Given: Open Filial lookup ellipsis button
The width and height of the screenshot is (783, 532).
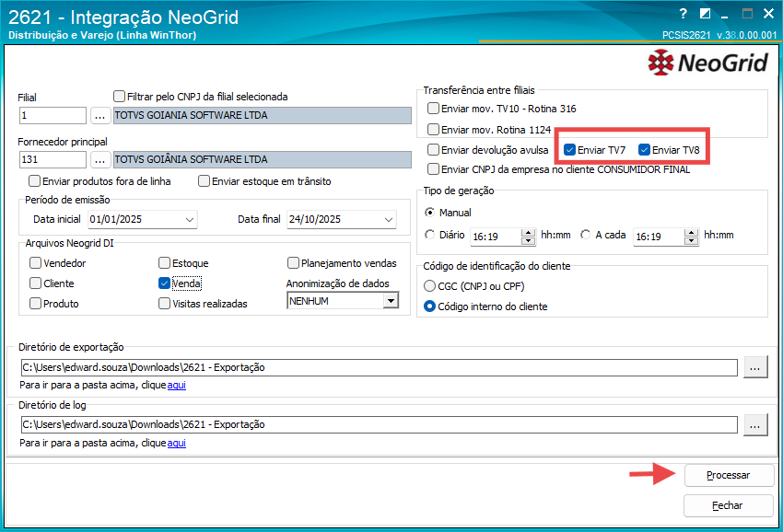Looking at the screenshot, I should [99, 116].
